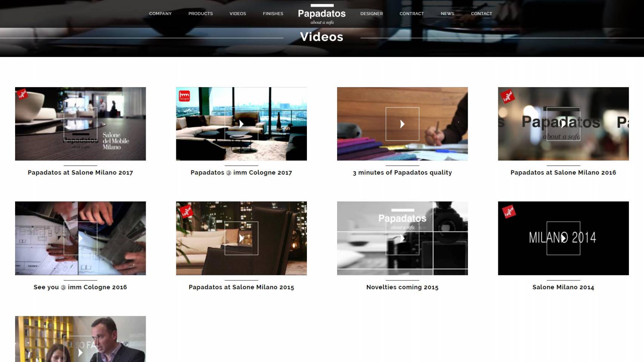The width and height of the screenshot is (644, 362).
Task: Play the Novelties coming 2015 video
Action: pos(402,238)
